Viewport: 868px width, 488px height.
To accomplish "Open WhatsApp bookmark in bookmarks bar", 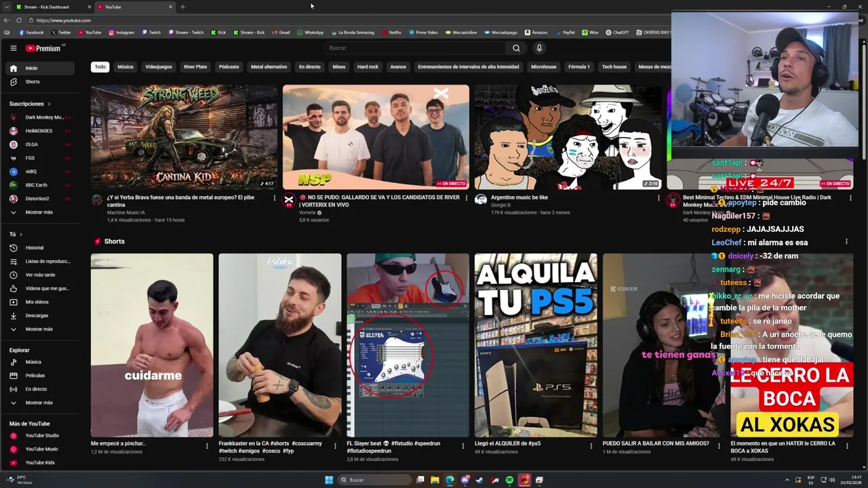I will (x=310, y=33).
